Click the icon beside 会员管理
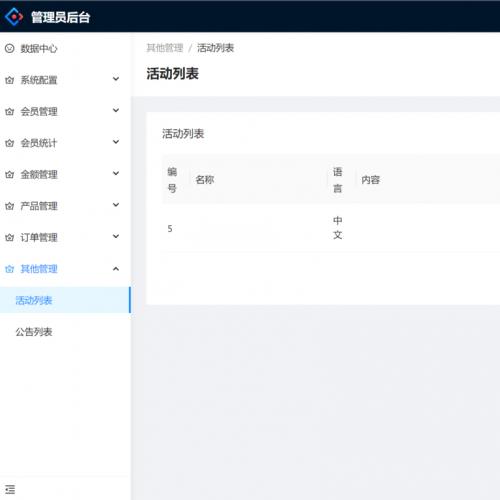Screen dimensions: 500x500 tap(10, 111)
